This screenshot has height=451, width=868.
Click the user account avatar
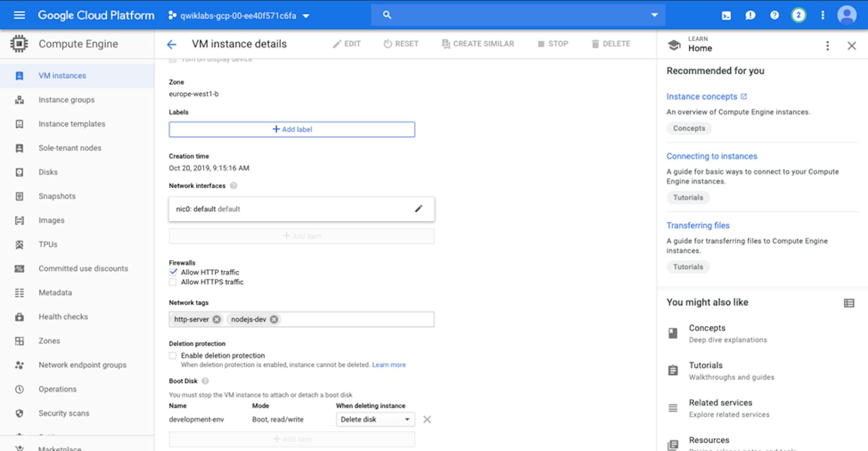[x=847, y=15]
